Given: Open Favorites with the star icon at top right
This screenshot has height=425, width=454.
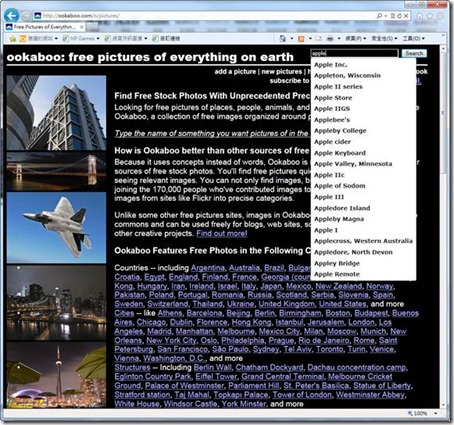Looking at the screenshot, I should point(430,16).
